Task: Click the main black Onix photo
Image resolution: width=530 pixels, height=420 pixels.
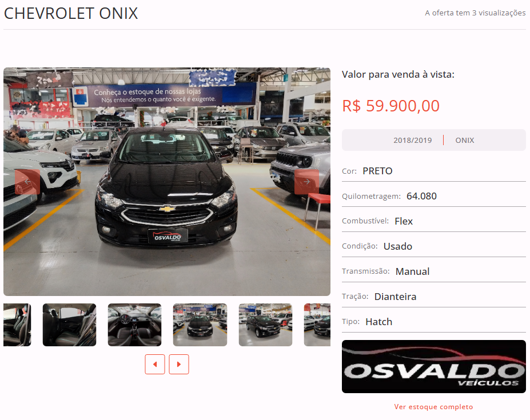Action: 166,182
